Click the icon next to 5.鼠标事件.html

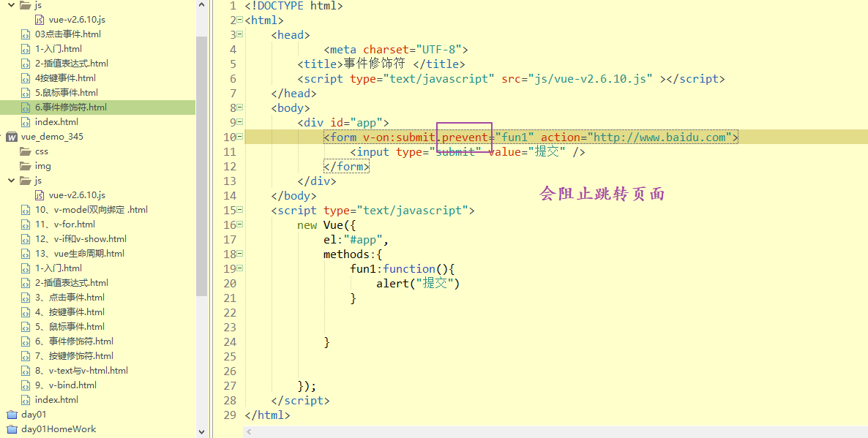coord(26,93)
